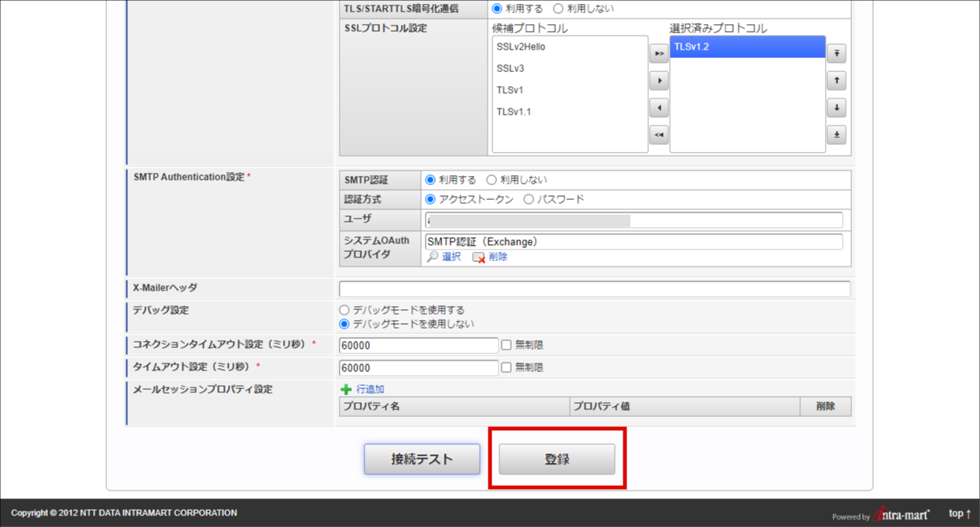
Task: Click the プロパティ値 column header
Action: [685, 406]
